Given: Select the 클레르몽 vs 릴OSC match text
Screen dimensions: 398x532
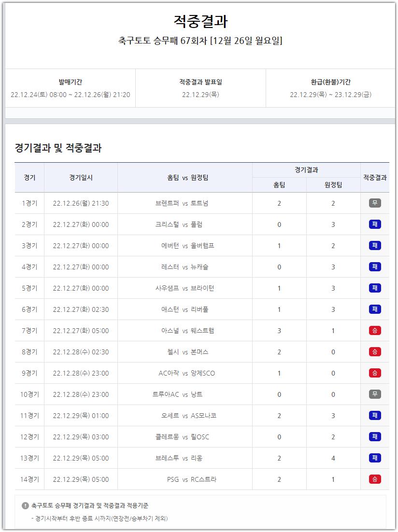Looking at the screenshot, I should [x=183, y=437].
